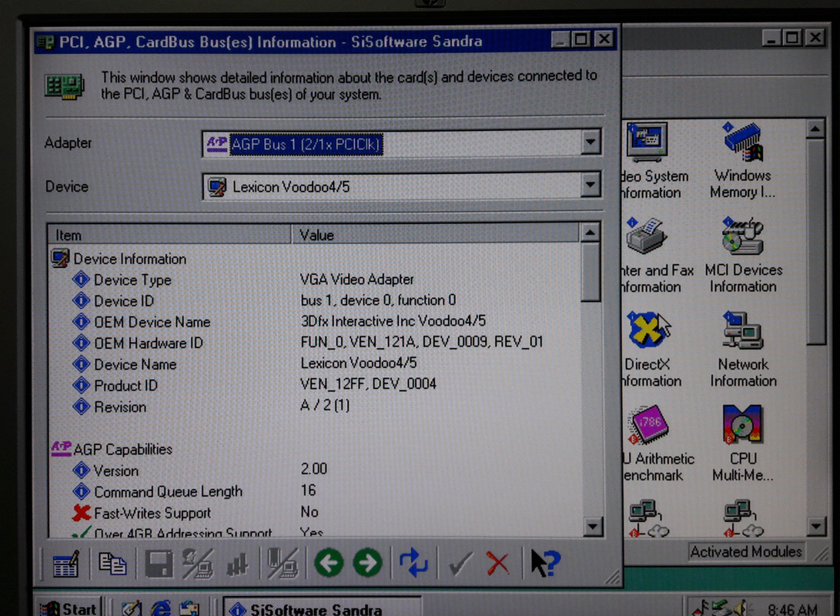Click the OK checkmark icon

click(x=460, y=564)
